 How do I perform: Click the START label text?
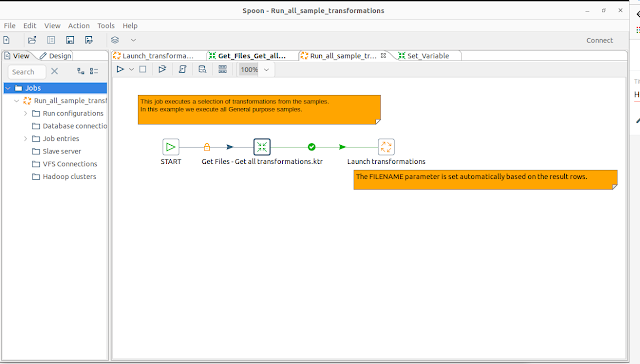pyautogui.click(x=171, y=162)
